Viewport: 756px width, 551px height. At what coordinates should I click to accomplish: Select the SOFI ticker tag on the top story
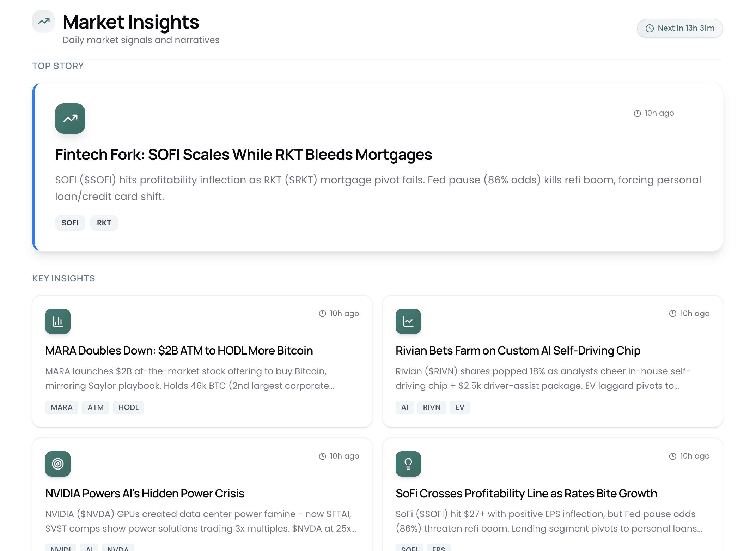pos(70,223)
